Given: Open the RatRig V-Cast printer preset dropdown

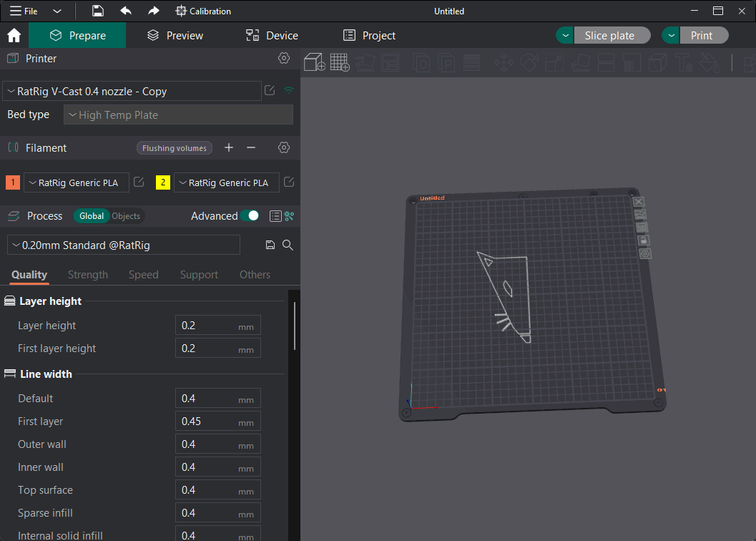Looking at the screenshot, I should tap(132, 91).
